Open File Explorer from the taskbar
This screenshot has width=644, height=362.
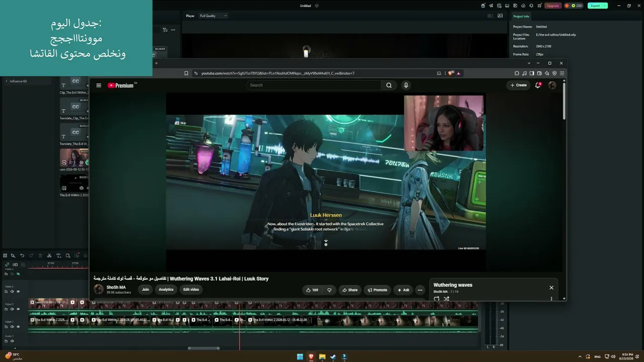coord(322,357)
